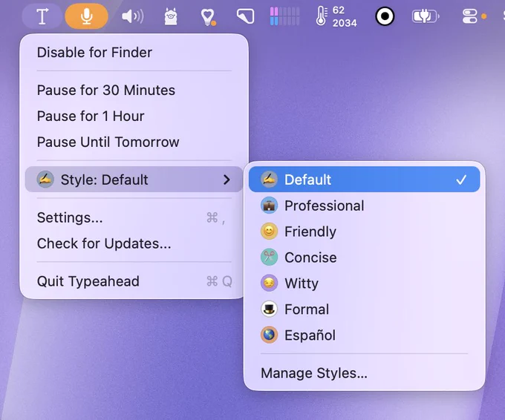The width and height of the screenshot is (505, 420).
Task: Click the black circle record icon
Action: coord(385,16)
